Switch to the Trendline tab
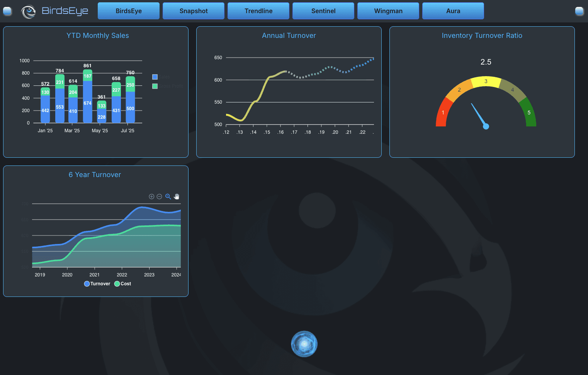Screen dimensions: 588x375 (x=258, y=11)
